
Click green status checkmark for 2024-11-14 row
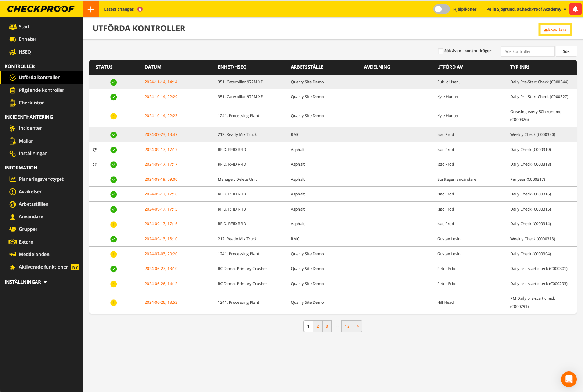click(x=114, y=82)
